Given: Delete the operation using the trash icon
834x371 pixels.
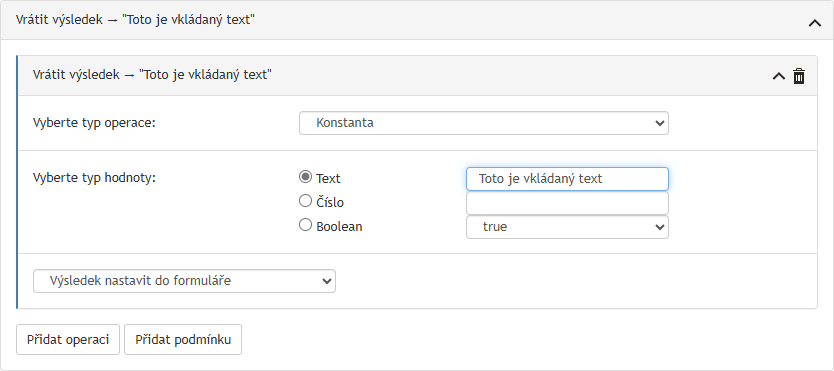Looking at the screenshot, I should coord(798,76).
